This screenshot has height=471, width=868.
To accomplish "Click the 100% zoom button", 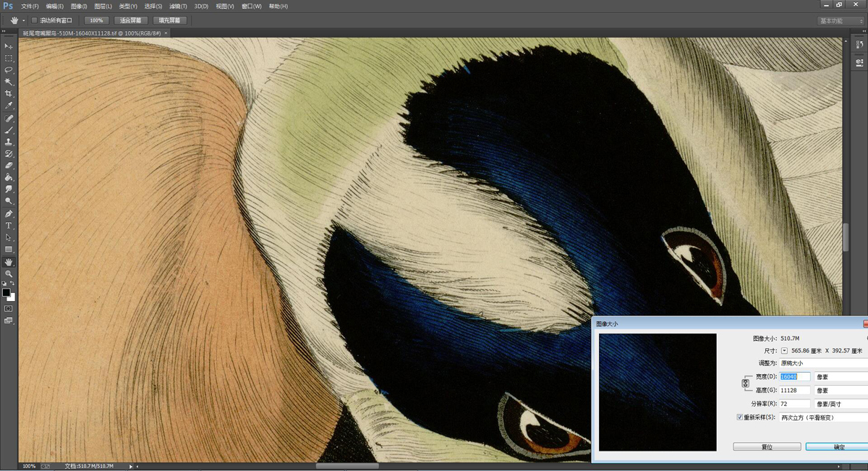I will [x=95, y=21].
